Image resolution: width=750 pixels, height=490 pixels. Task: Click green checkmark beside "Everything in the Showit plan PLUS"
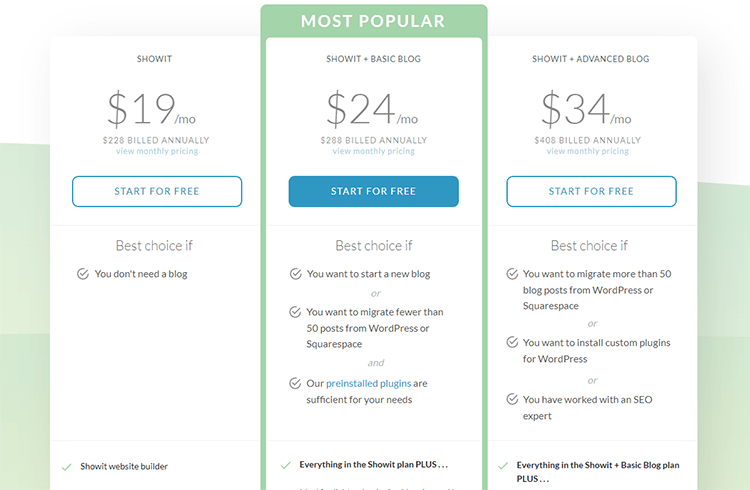287,465
